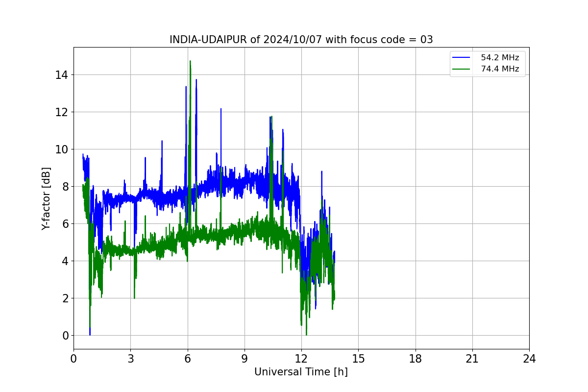
Task: Click y-axis tick label '0' on vertical axis
Action: (x=65, y=336)
